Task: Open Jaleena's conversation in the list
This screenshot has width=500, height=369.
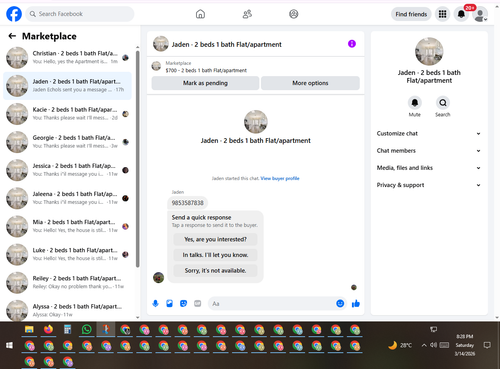Action: [67, 198]
